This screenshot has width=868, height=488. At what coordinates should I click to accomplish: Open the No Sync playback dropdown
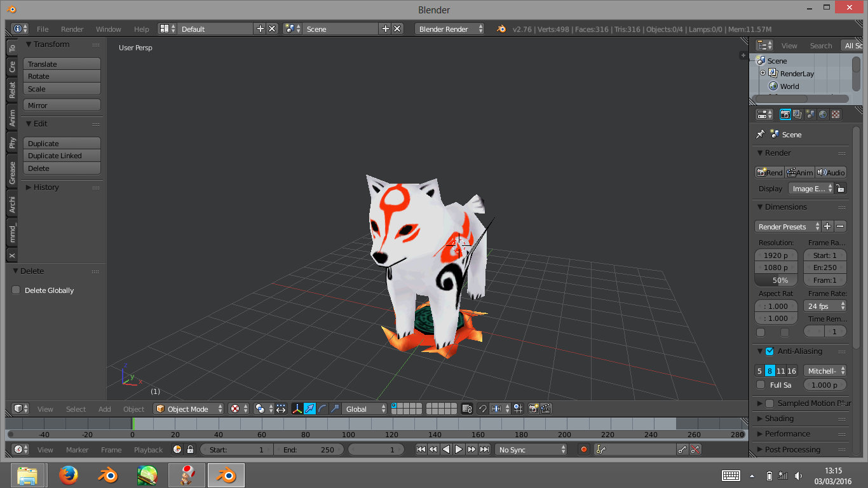pyautogui.click(x=531, y=449)
